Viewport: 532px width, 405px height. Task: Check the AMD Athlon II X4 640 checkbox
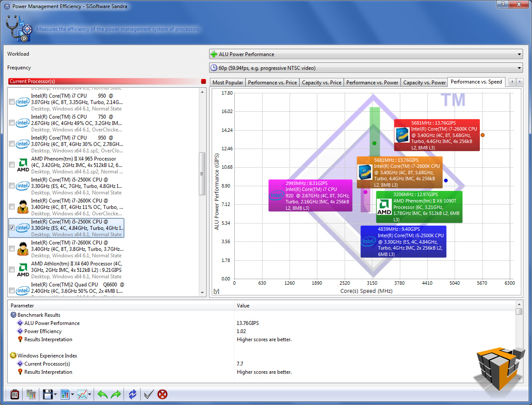(x=12, y=270)
